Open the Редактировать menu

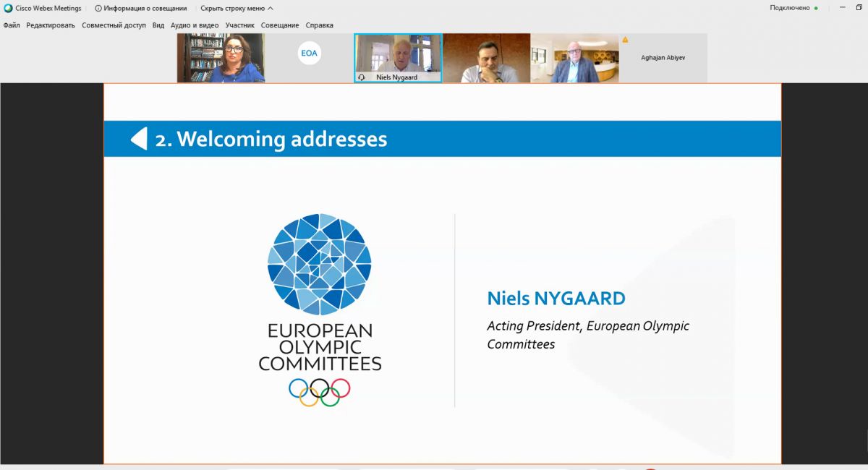tap(51, 25)
